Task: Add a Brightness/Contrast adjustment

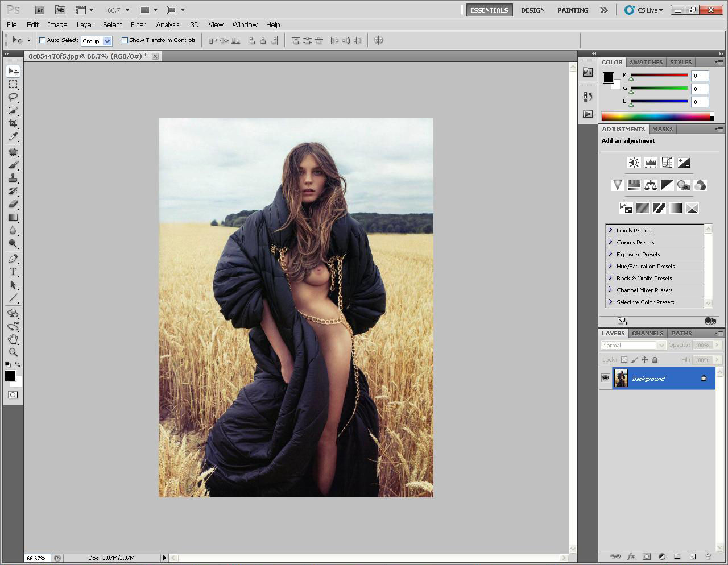Action: pos(634,163)
